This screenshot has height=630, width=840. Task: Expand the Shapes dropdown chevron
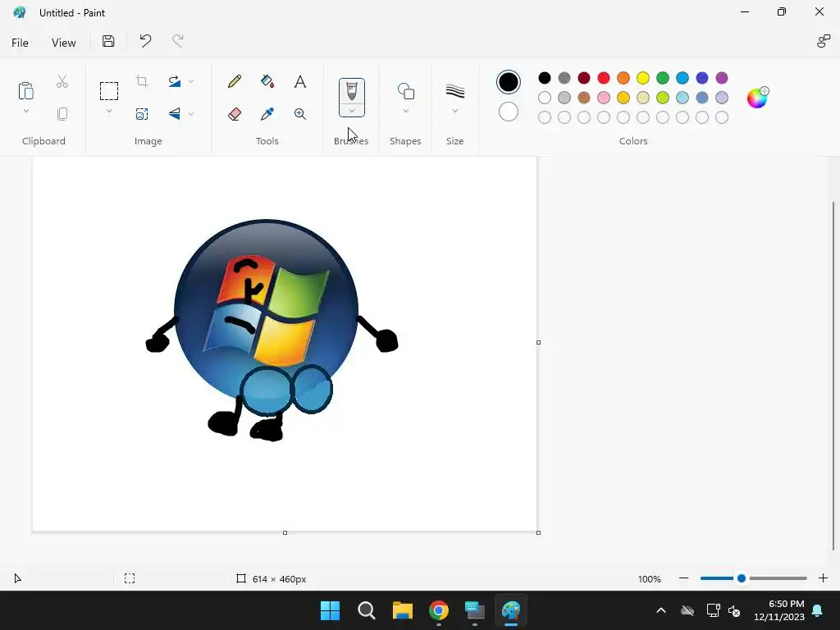point(405,111)
